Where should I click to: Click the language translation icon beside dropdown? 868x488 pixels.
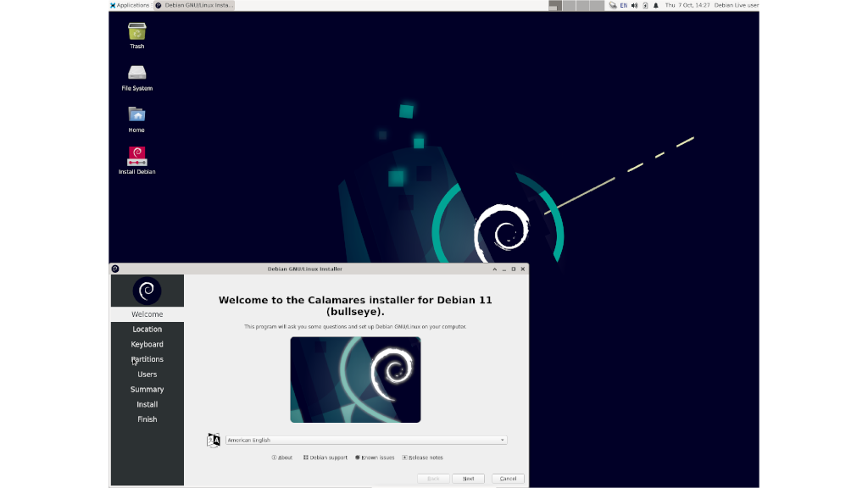pos(214,440)
